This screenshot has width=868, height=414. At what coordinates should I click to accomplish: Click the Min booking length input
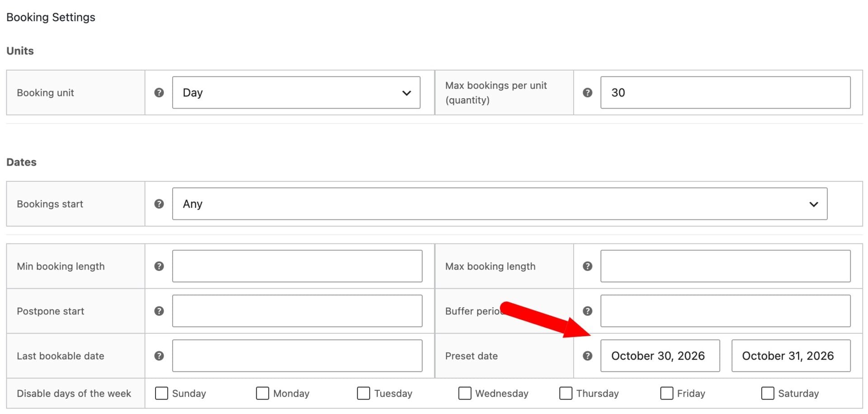[x=297, y=266]
